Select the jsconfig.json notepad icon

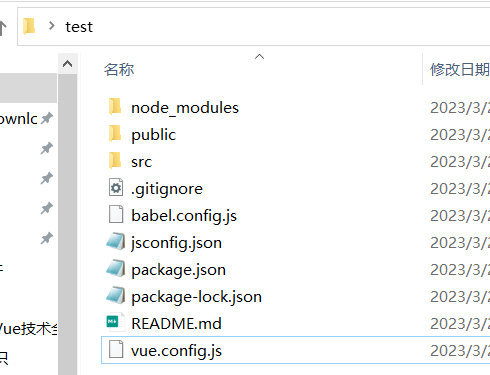click(116, 242)
